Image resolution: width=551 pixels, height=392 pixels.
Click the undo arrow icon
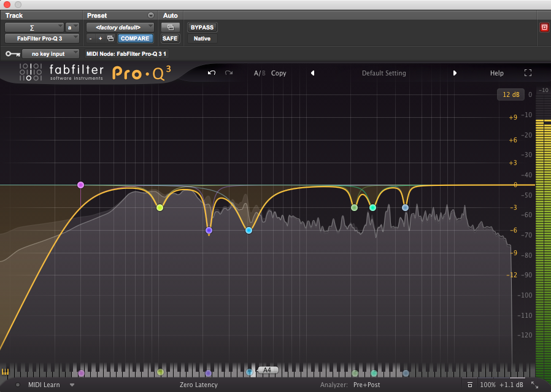212,73
